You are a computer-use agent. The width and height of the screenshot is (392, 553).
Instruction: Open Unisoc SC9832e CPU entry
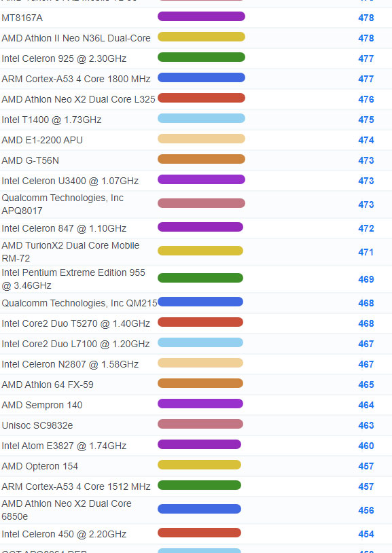(37, 425)
